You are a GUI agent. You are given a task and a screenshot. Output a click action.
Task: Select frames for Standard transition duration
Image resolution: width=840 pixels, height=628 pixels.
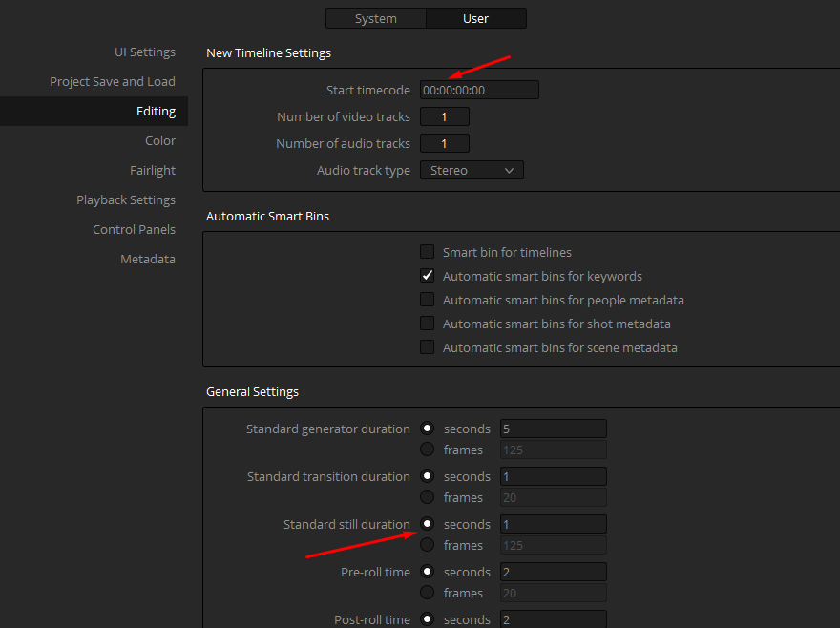[x=427, y=496]
